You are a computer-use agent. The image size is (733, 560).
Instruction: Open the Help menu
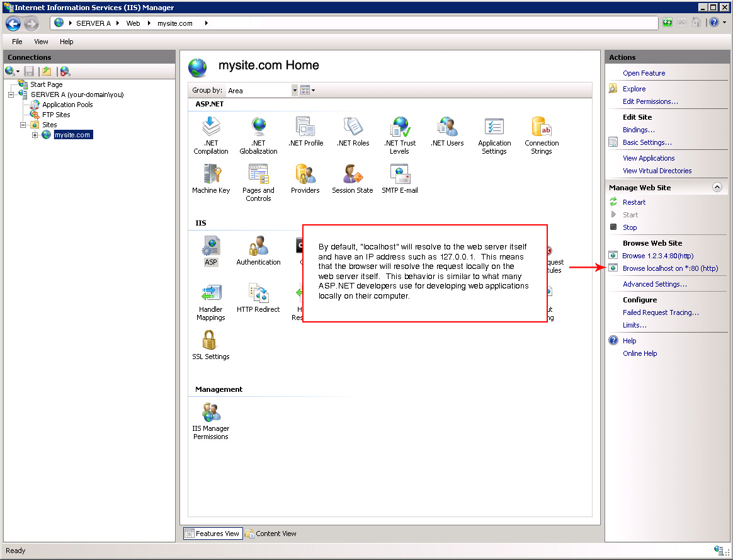[66, 42]
